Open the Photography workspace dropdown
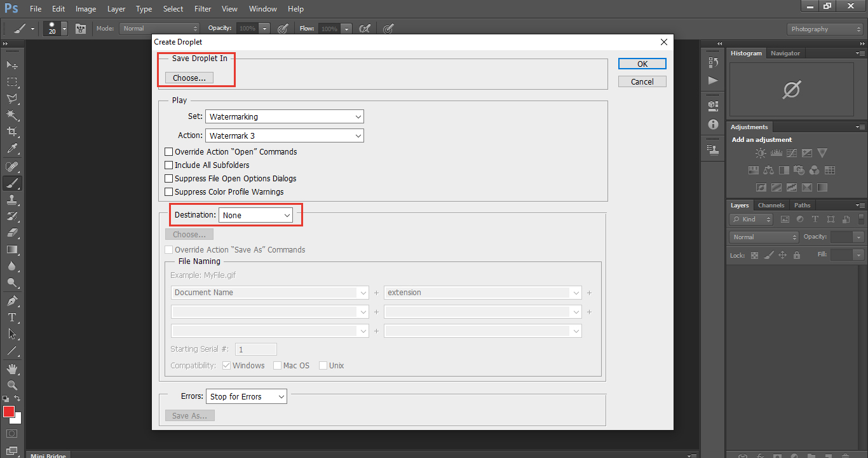 point(825,29)
